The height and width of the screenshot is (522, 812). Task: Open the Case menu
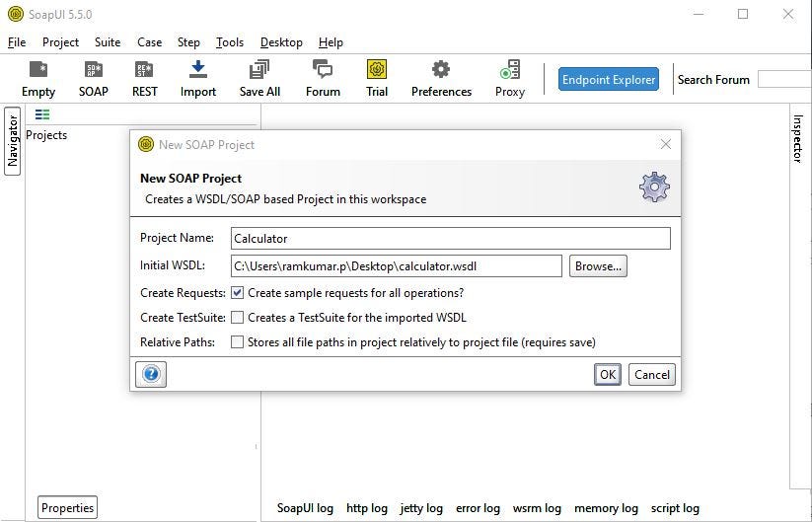(150, 42)
